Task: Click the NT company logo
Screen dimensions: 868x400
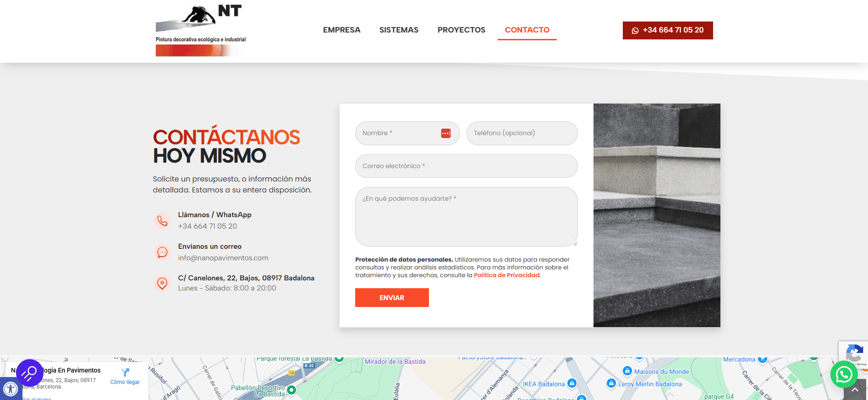Action: [x=201, y=30]
